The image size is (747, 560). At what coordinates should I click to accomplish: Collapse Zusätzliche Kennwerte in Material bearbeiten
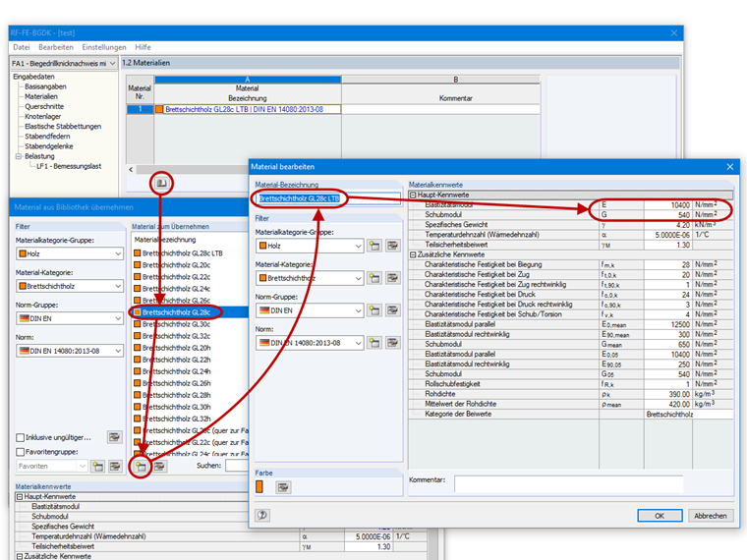coord(413,254)
